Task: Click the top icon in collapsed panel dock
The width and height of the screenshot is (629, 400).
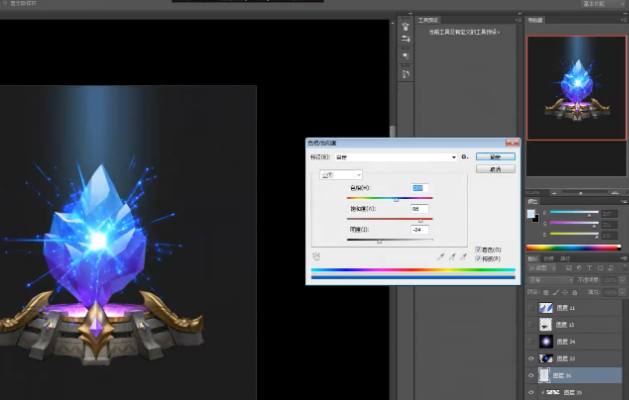Action: [x=406, y=26]
